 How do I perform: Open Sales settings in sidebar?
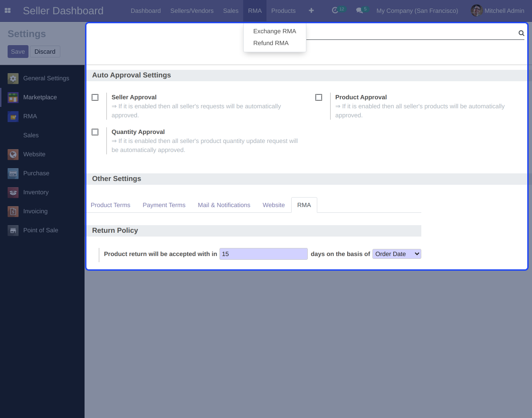point(42,135)
